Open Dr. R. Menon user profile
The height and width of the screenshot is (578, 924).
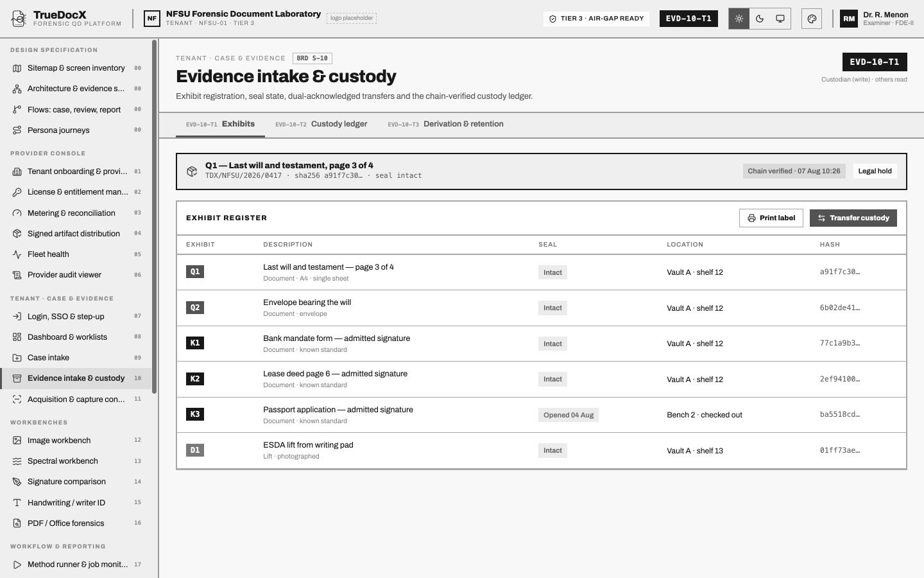click(877, 19)
